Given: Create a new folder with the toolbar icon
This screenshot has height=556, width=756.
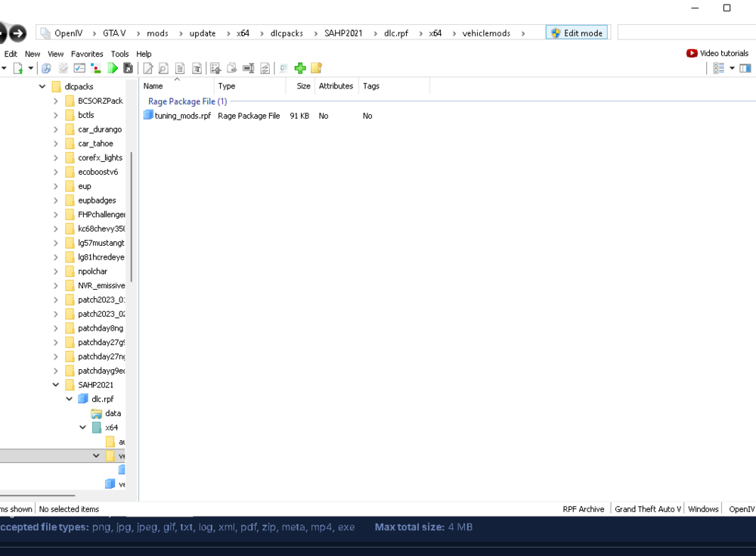Looking at the screenshot, I should click(315, 68).
